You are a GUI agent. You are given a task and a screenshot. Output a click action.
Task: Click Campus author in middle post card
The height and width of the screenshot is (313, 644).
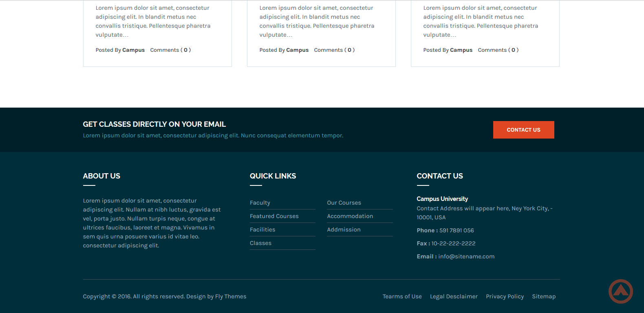click(x=297, y=50)
